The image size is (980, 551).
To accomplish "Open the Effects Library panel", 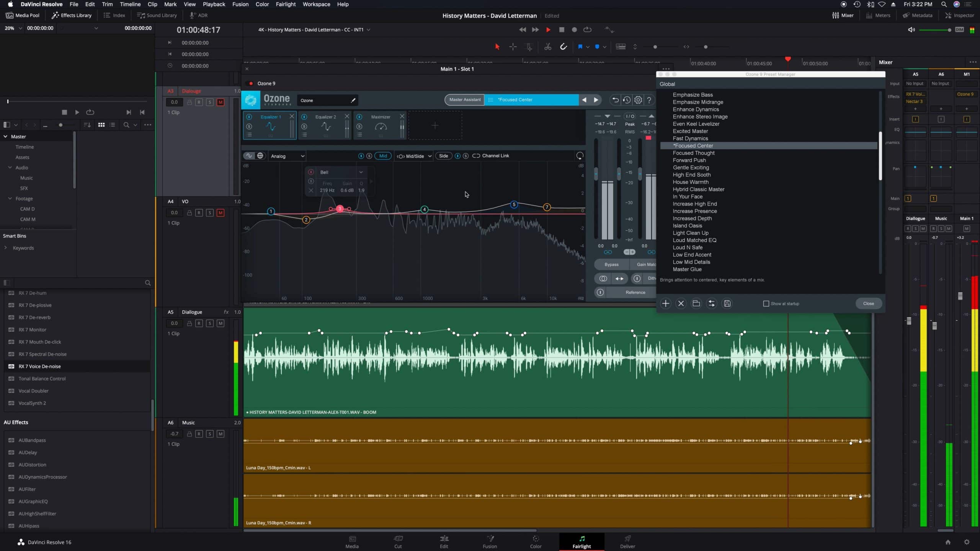I will (72, 15).
